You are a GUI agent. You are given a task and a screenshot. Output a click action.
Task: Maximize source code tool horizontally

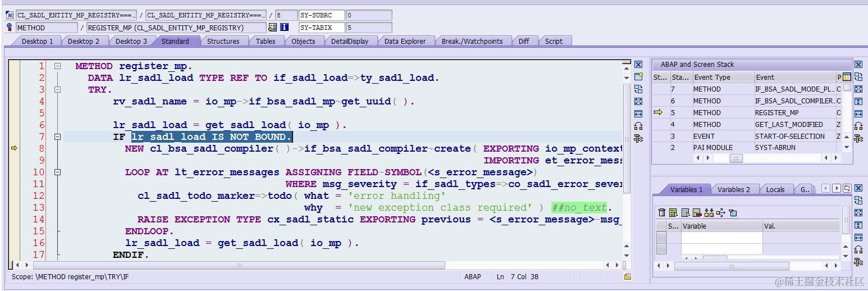pos(638,113)
